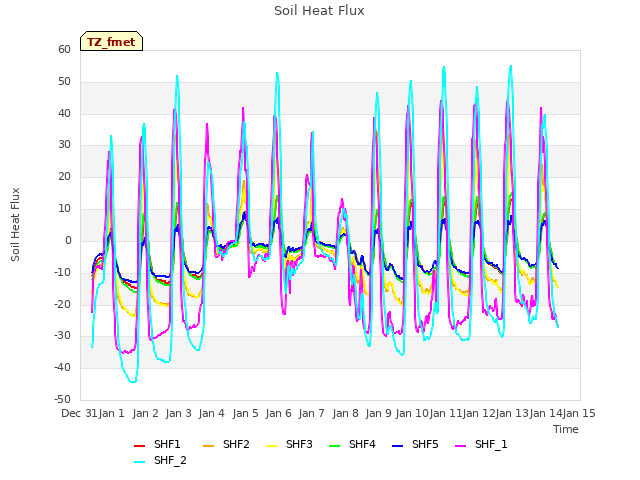
Task: Select the SHF_1 legend label
Action: point(491,444)
